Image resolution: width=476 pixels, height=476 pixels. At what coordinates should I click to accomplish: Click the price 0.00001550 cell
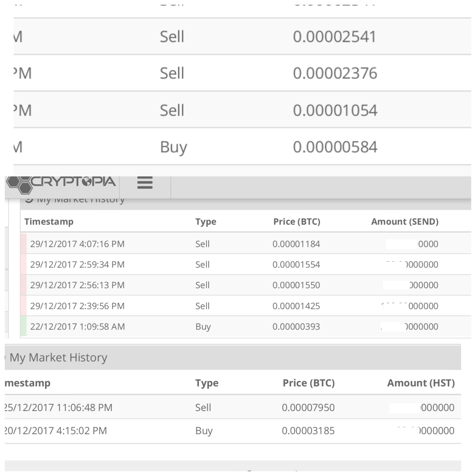[x=296, y=285]
